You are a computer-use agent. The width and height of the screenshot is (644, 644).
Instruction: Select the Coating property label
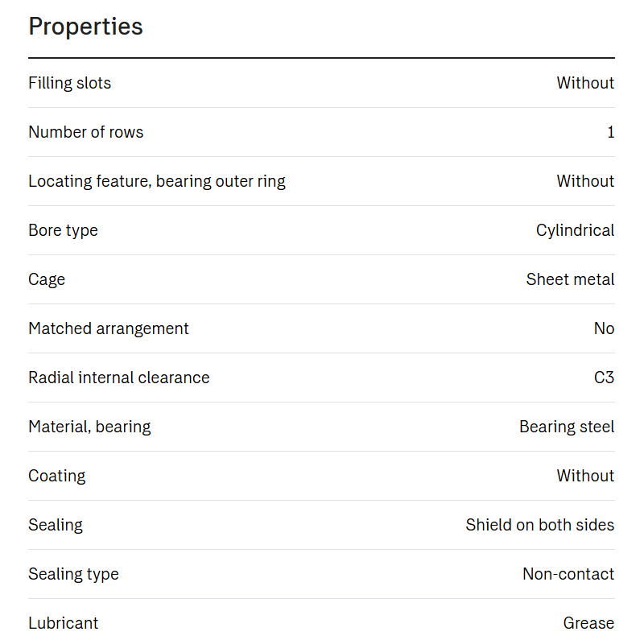(x=57, y=477)
